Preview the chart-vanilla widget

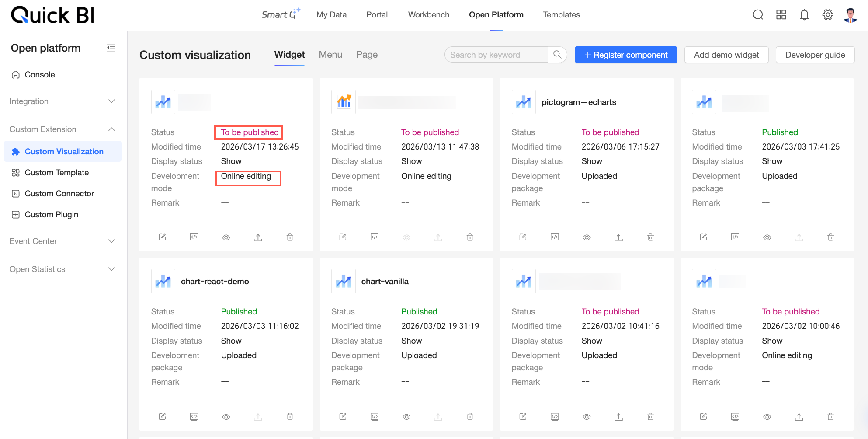tap(406, 417)
